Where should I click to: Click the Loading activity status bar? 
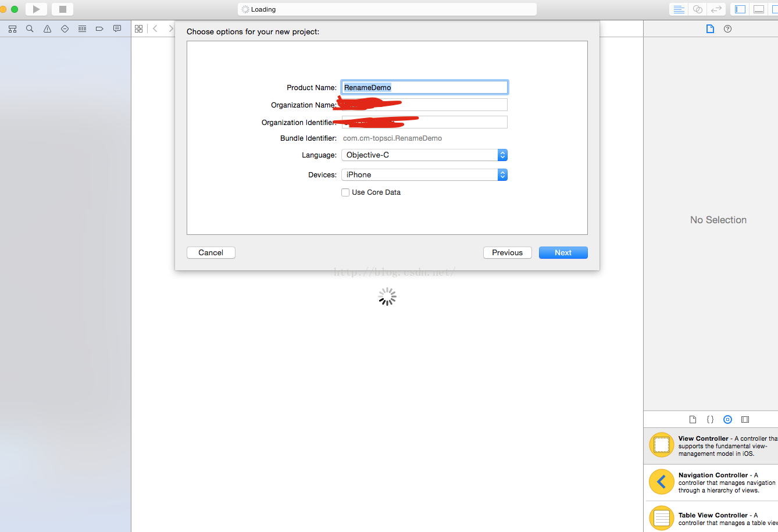tap(387, 9)
